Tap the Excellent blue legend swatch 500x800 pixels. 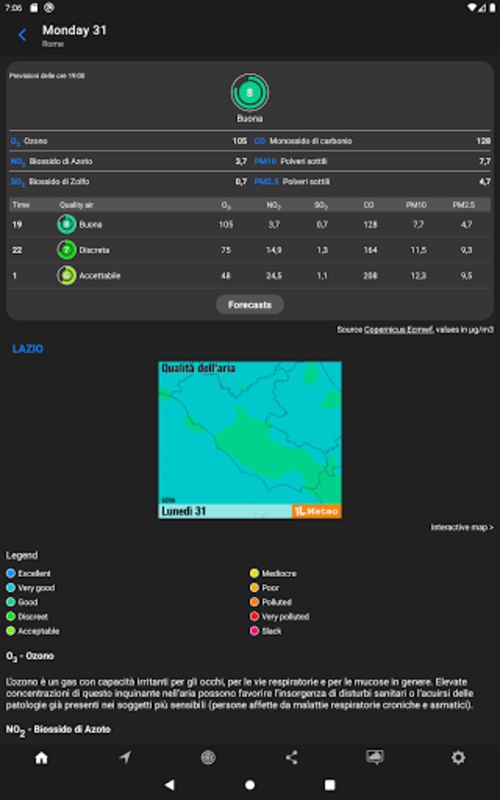[x=11, y=573]
